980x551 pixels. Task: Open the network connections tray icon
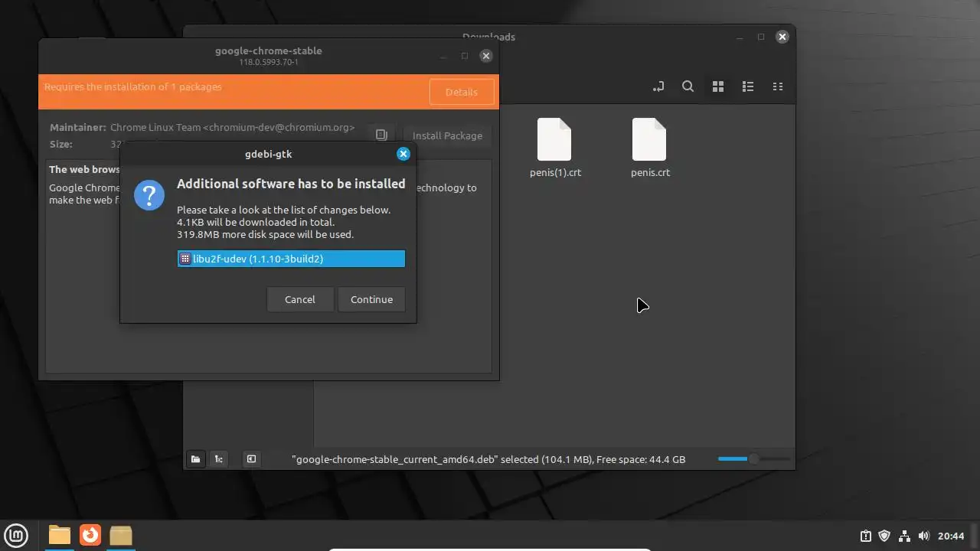pyautogui.click(x=904, y=536)
